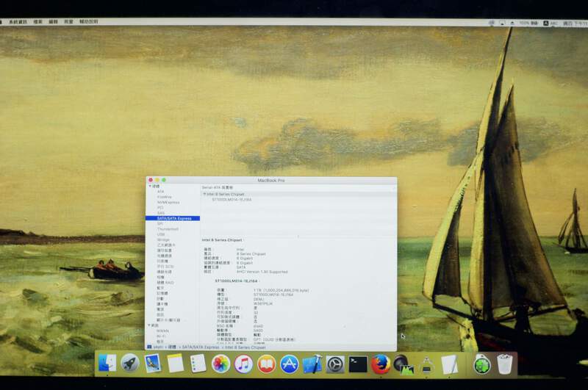The width and height of the screenshot is (588, 390).
Task: Open the Trash in Dock
Action: coord(504,364)
